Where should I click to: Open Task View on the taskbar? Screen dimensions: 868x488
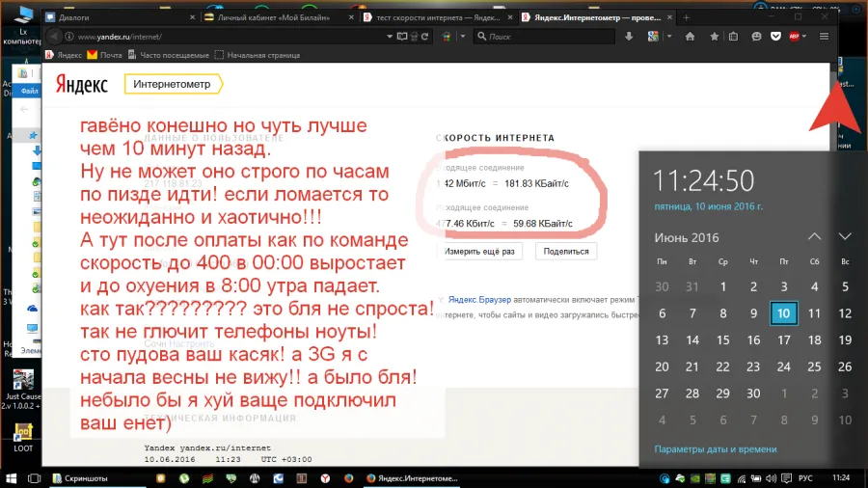click(x=35, y=478)
